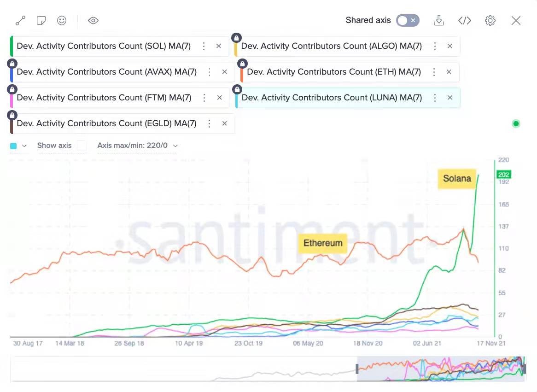The height and width of the screenshot is (392, 537).
Task: Open options menu for LUNA metric
Action: pos(435,98)
